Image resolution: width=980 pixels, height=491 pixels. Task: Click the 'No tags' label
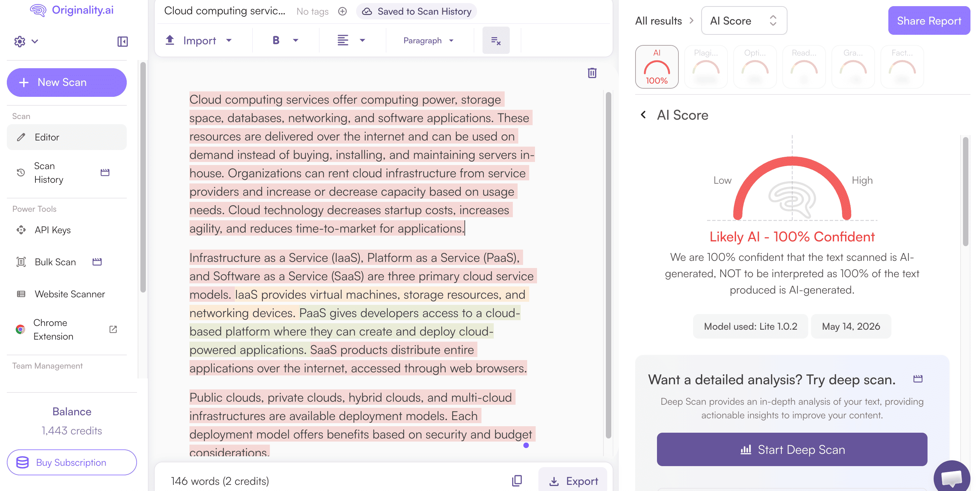click(x=312, y=11)
